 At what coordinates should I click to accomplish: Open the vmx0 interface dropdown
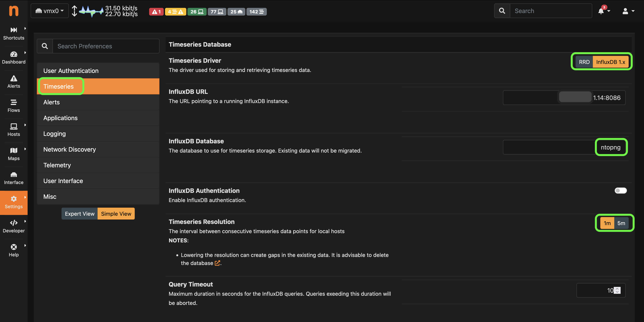49,11
